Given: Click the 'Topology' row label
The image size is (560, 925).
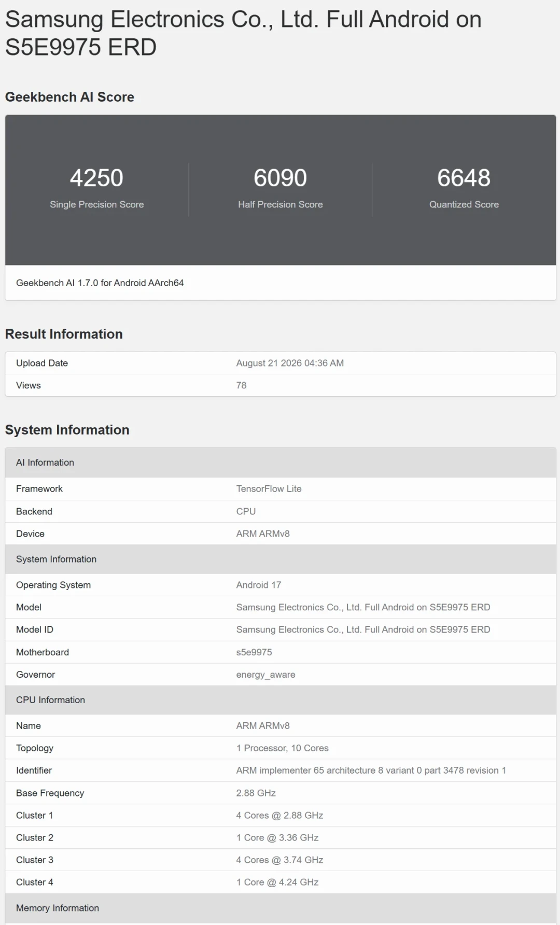Looking at the screenshot, I should [35, 748].
